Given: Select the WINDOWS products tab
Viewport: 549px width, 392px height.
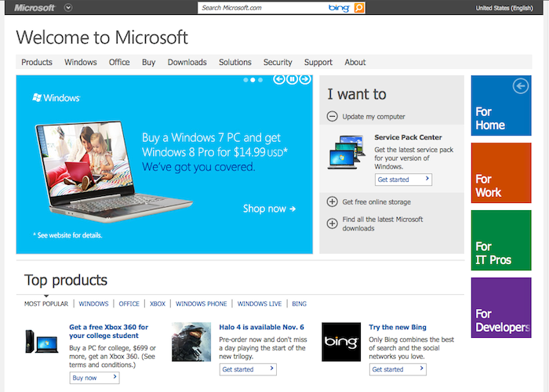Looking at the screenshot, I should [93, 304].
